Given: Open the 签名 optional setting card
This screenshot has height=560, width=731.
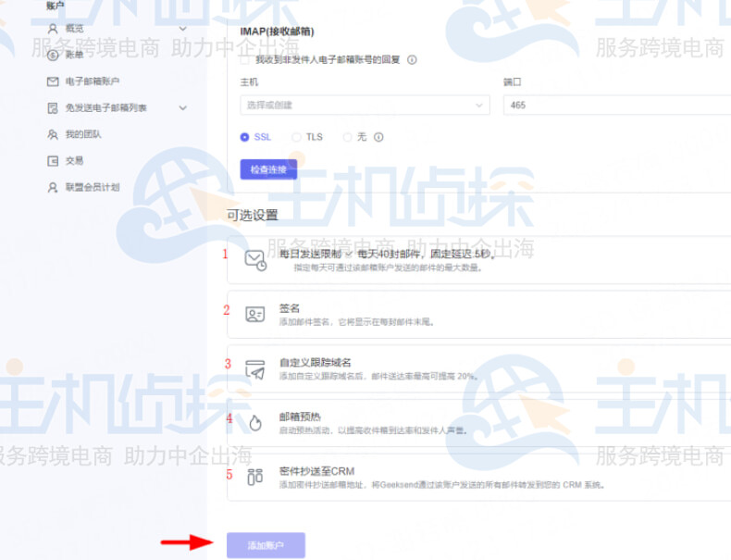Looking at the screenshot, I should tap(478, 315).
